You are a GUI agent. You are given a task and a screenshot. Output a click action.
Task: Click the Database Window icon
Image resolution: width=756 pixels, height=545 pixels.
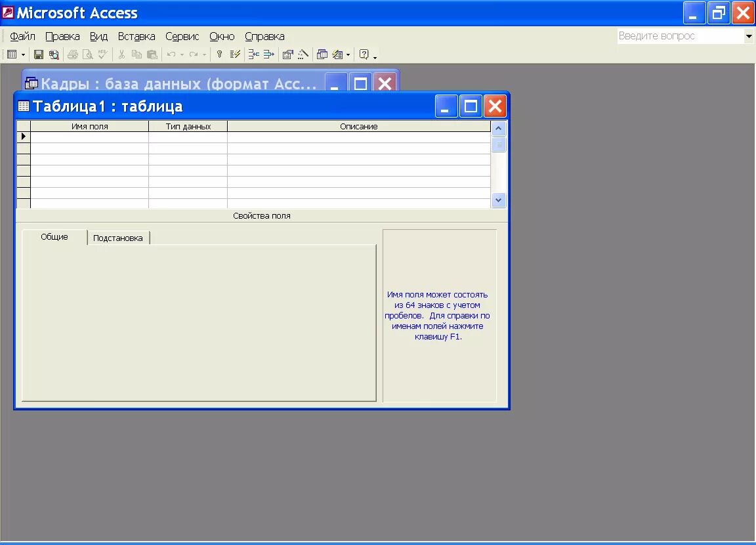pos(322,54)
